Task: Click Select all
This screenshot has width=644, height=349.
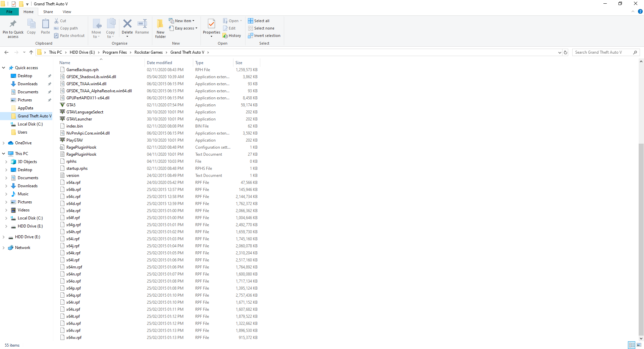Action: [x=259, y=21]
